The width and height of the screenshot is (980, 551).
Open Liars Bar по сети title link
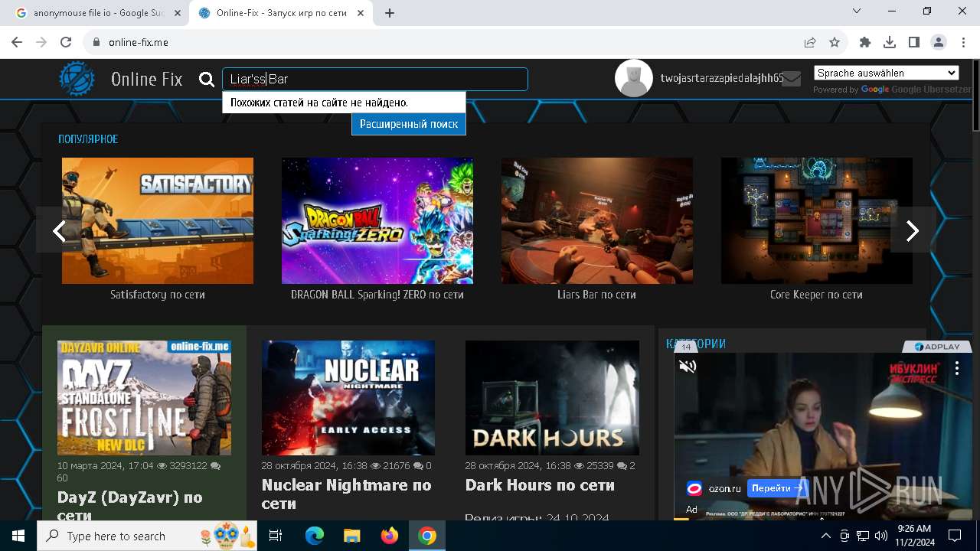point(597,295)
